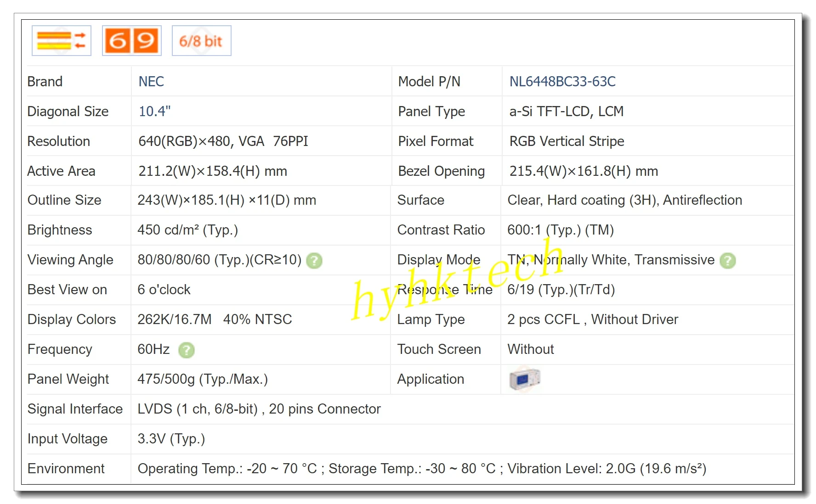The image size is (816, 504).
Task: Click the Model P/N label
Action: point(429,82)
